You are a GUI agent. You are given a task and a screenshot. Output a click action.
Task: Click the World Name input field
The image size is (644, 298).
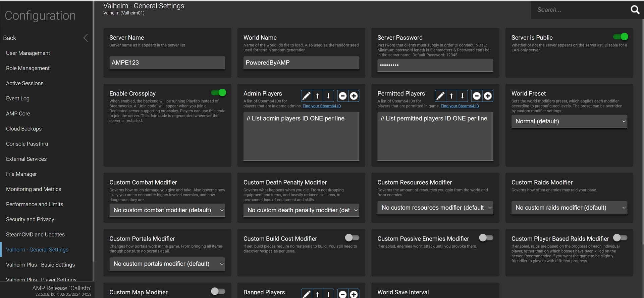point(301,63)
